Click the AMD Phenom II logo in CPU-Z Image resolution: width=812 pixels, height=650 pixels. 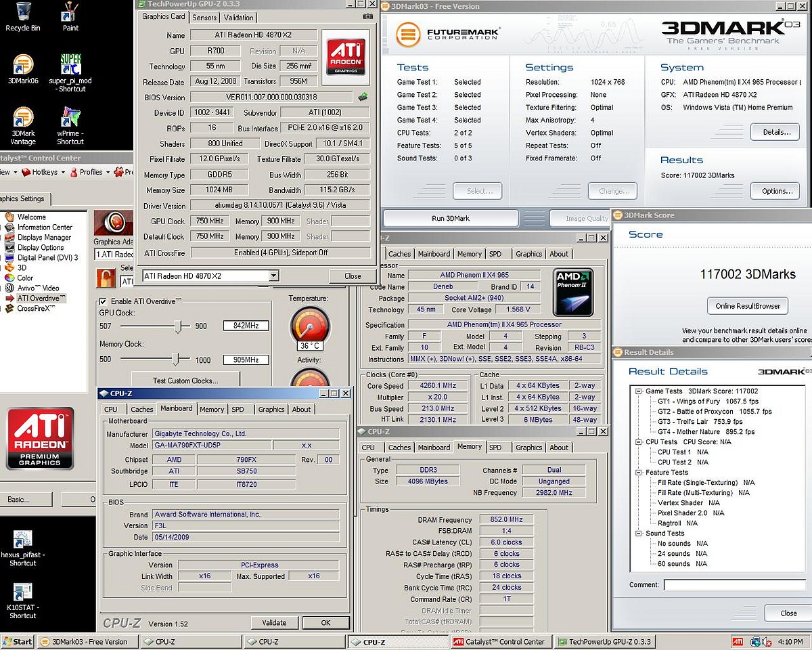(573, 292)
